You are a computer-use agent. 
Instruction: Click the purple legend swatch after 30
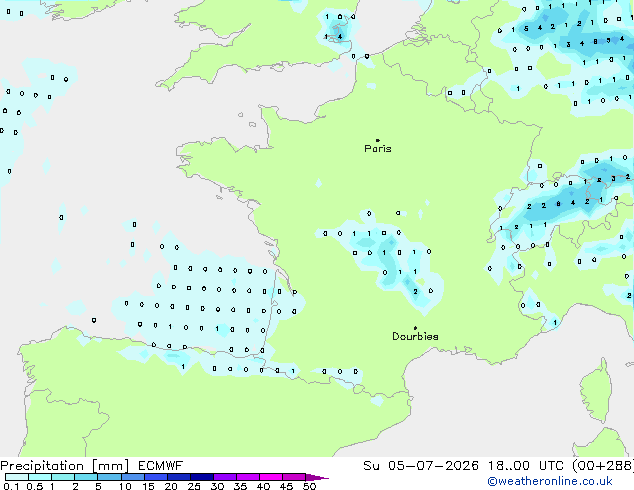click(x=225, y=477)
